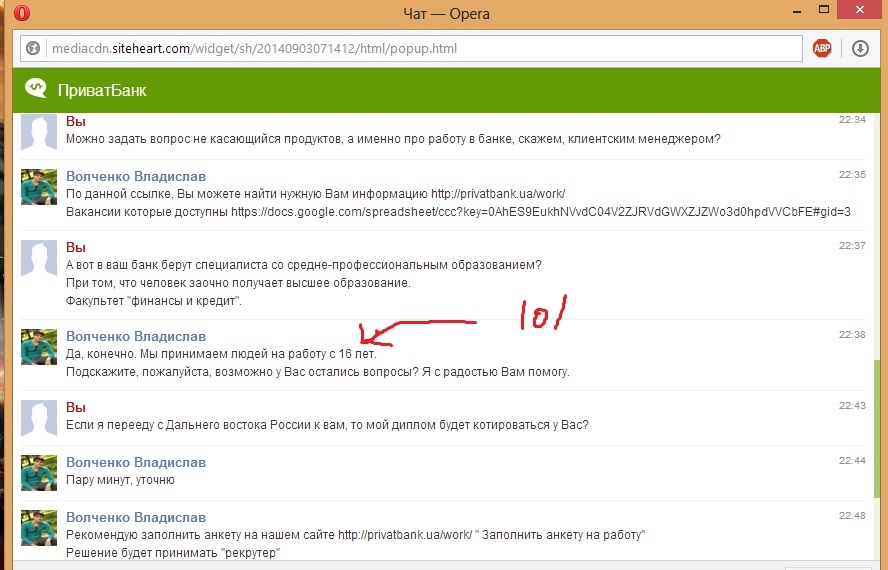Click line 'Подскажите, пожалуйста, возможно у Вас...'

[x=318, y=372]
